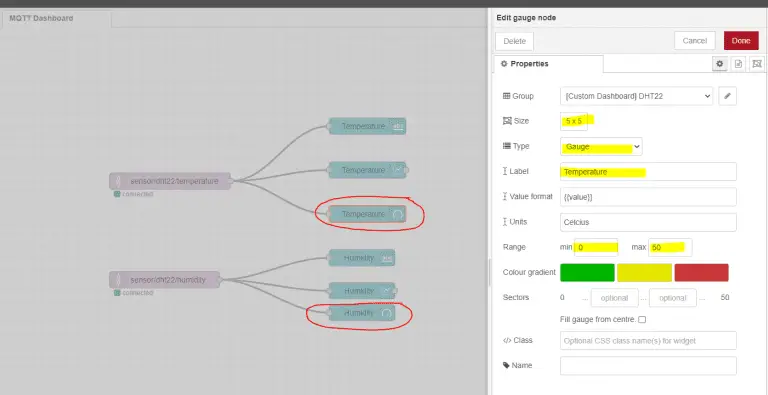Select the Temperature text node at top

367,126
